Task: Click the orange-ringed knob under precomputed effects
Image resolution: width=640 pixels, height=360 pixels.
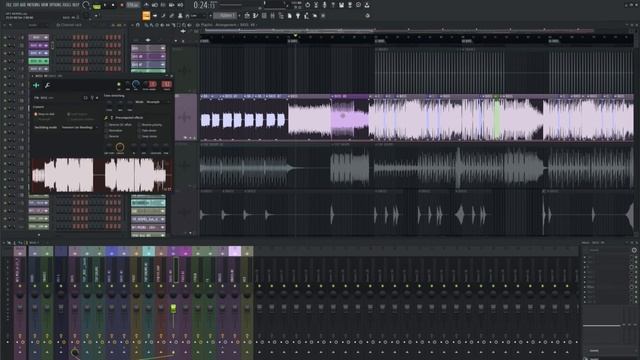Action: click(x=120, y=147)
